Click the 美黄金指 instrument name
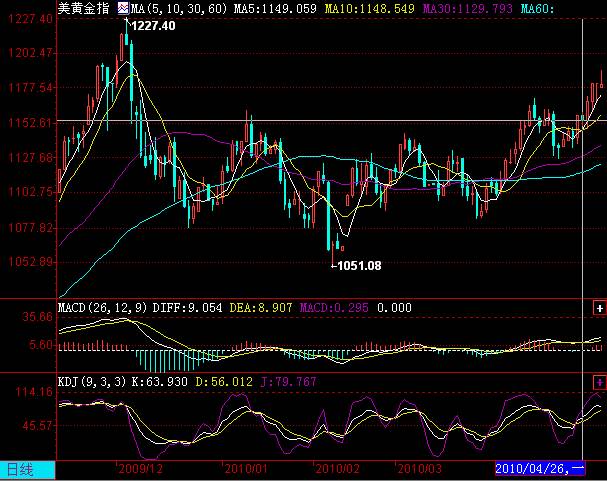 tap(84, 8)
